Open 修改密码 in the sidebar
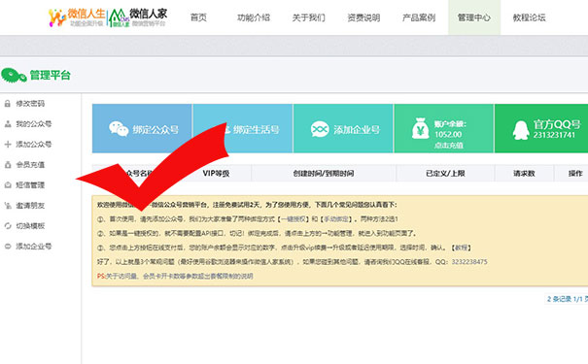The height and width of the screenshot is (364, 588). [x=30, y=104]
